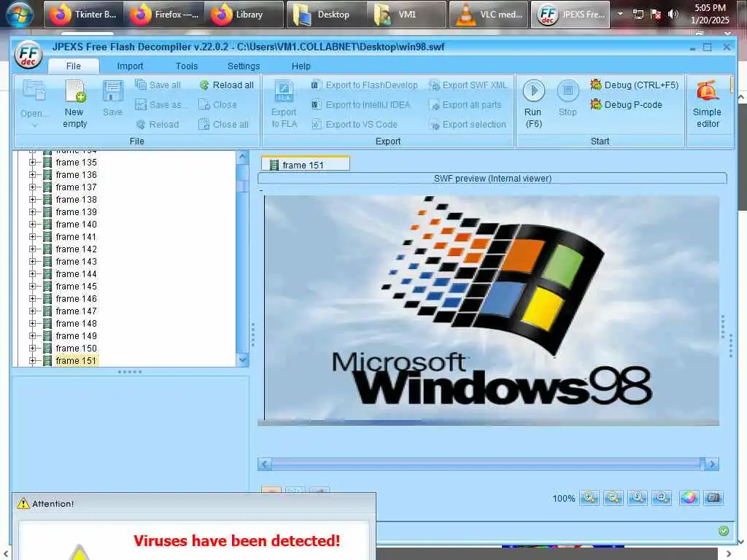
Task: Click the JPEXS FFDec application logo button
Action: [28, 55]
